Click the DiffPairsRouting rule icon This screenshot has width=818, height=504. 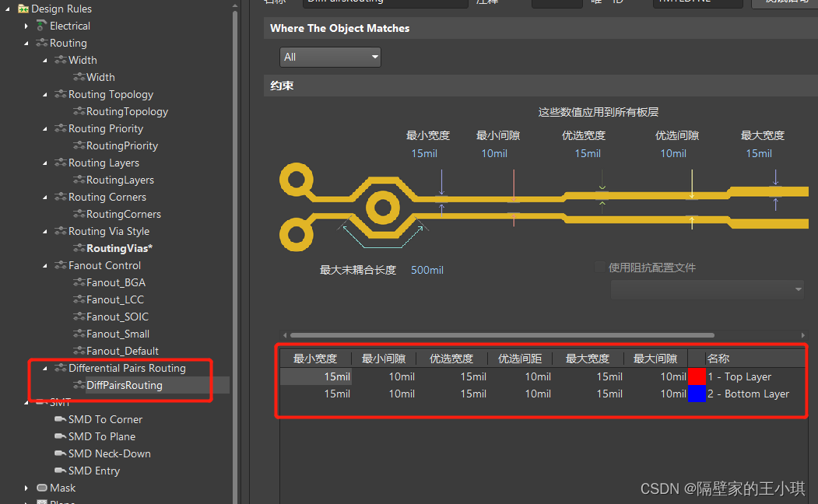tap(79, 385)
